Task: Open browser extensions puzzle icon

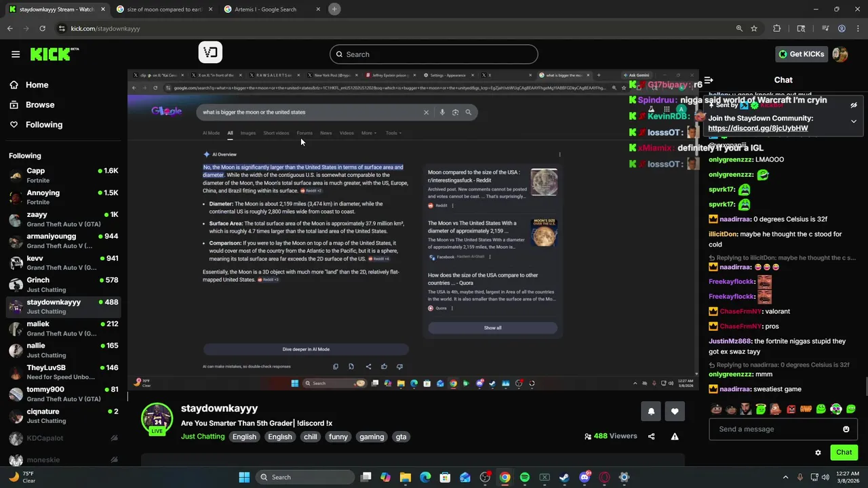Action: [777, 28]
